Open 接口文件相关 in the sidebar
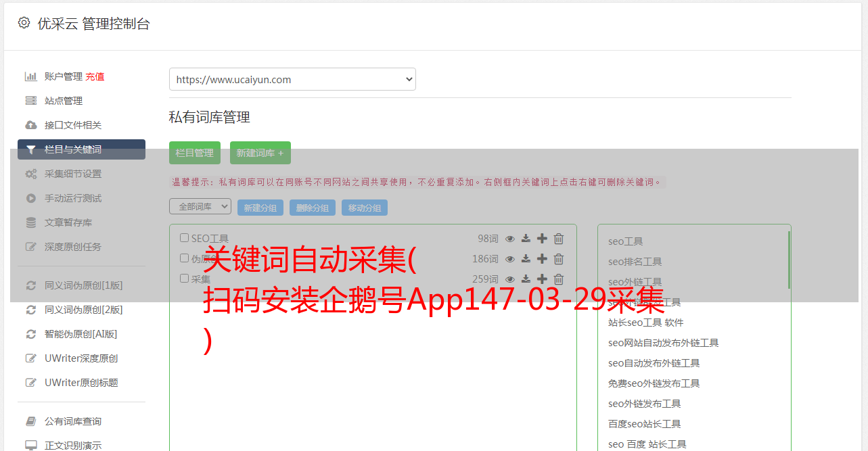The height and width of the screenshot is (451, 868). tap(73, 125)
